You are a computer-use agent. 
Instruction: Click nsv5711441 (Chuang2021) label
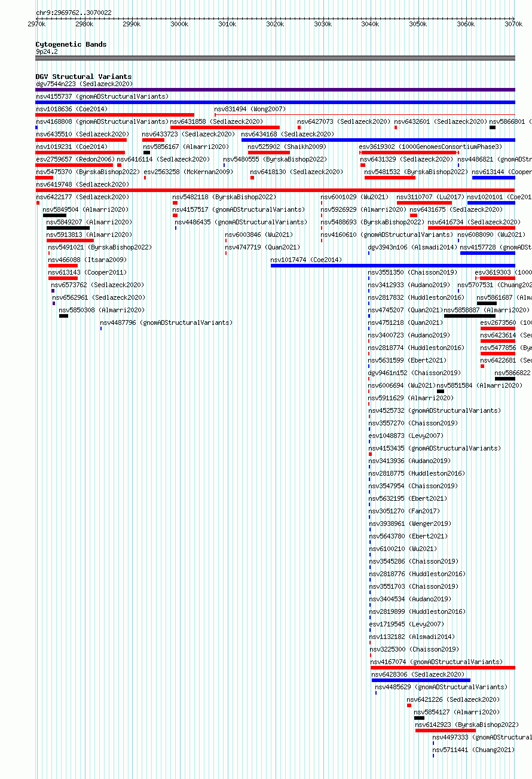point(473,750)
